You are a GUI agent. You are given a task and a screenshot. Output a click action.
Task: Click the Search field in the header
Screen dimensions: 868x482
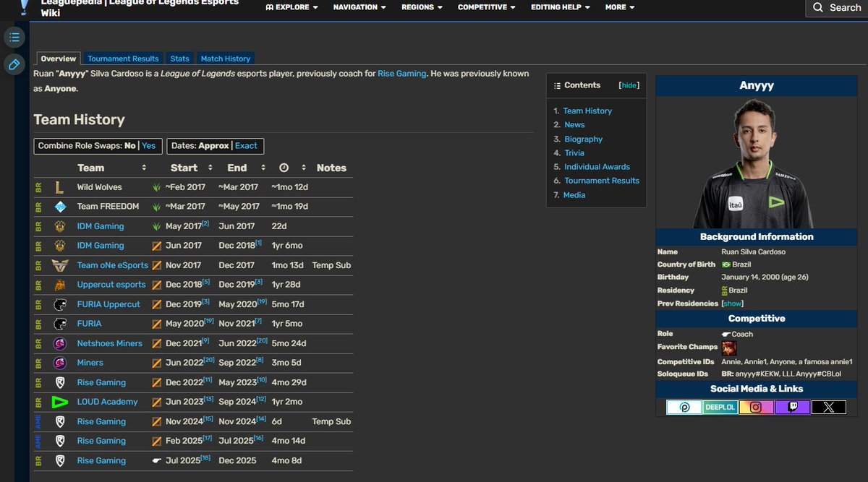[837, 8]
